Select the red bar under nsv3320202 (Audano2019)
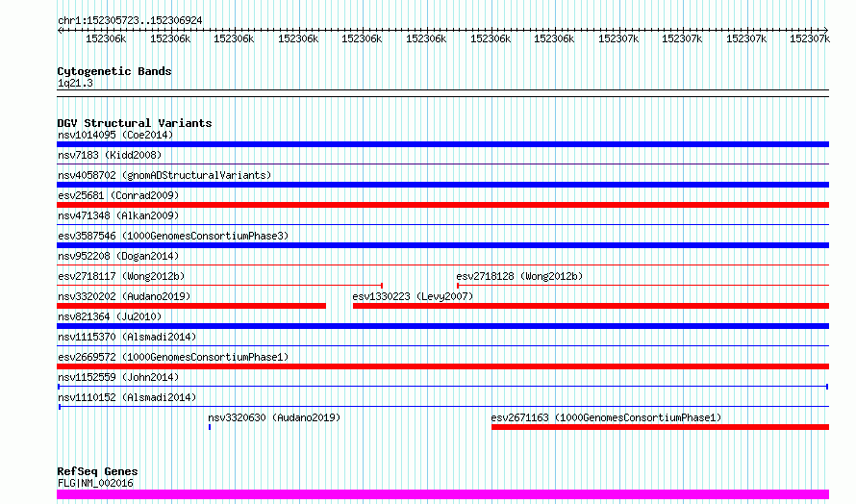This screenshot has height=504, width=856. pyautogui.click(x=191, y=306)
